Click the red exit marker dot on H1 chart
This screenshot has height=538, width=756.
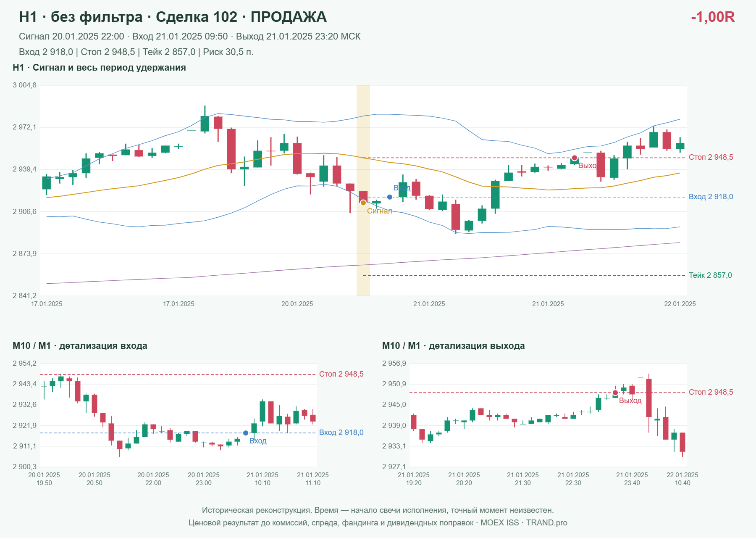pyautogui.click(x=575, y=158)
